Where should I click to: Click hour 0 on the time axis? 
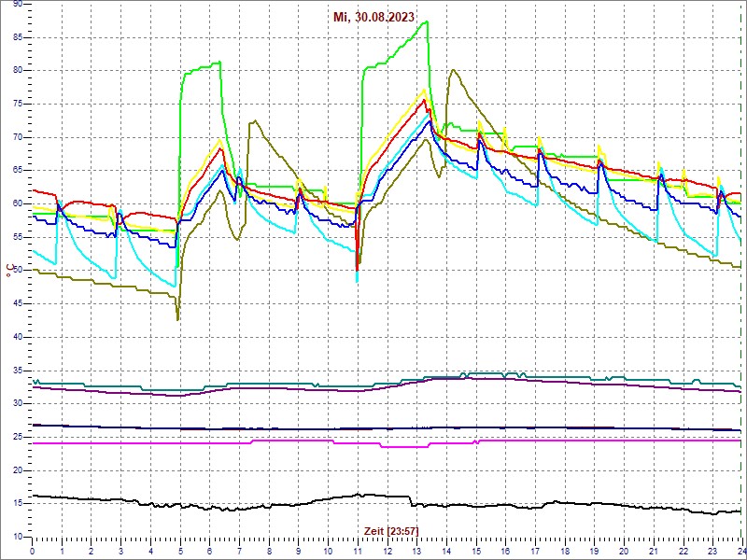coord(33,549)
